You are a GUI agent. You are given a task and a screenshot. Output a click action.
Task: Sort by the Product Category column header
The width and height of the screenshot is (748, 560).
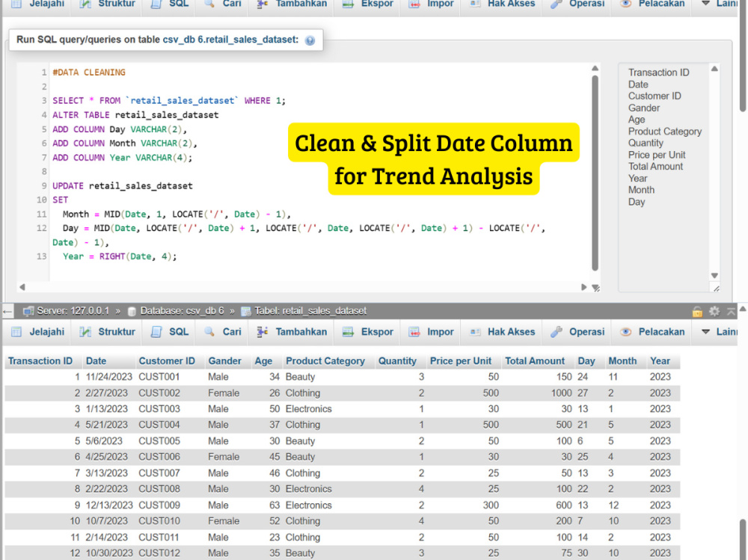[x=325, y=361]
